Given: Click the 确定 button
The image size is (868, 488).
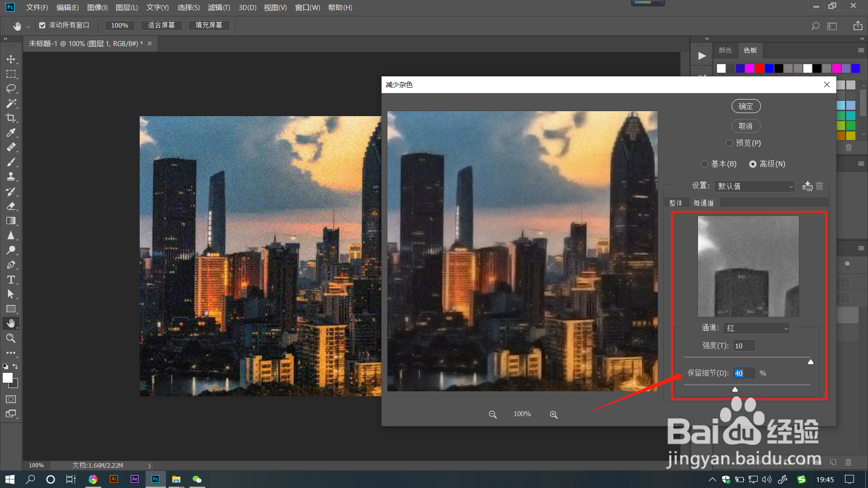Looking at the screenshot, I should pos(745,106).
